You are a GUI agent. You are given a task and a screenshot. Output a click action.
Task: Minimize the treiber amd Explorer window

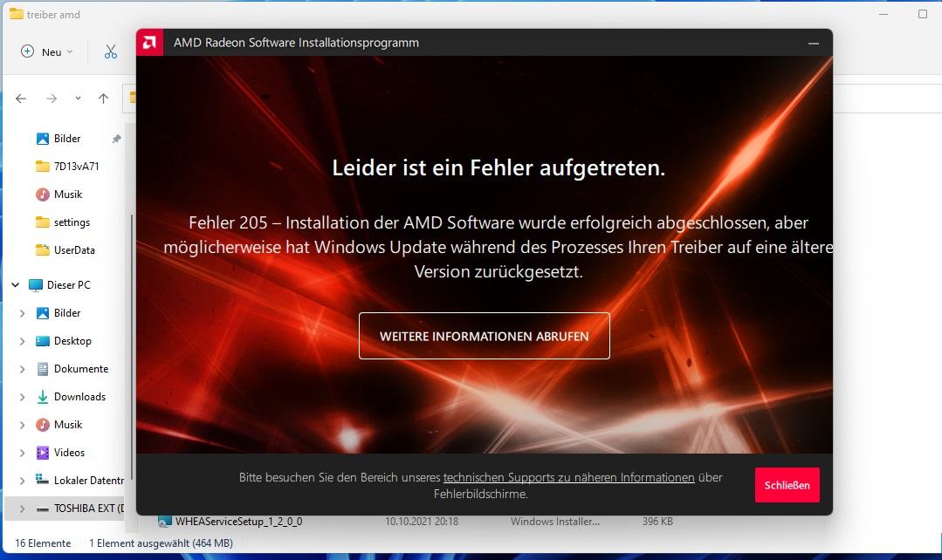pos(884,14)
